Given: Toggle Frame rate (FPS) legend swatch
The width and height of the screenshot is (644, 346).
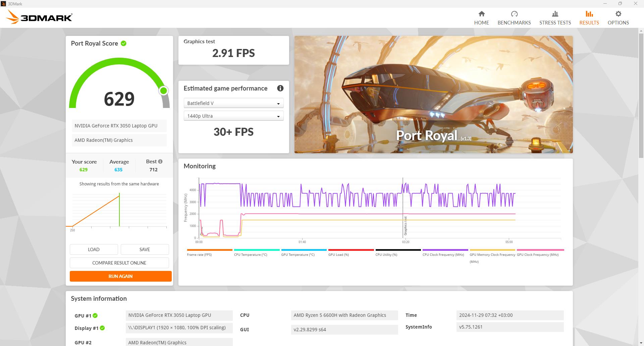Looking at the screenshot, I should 210,250.
